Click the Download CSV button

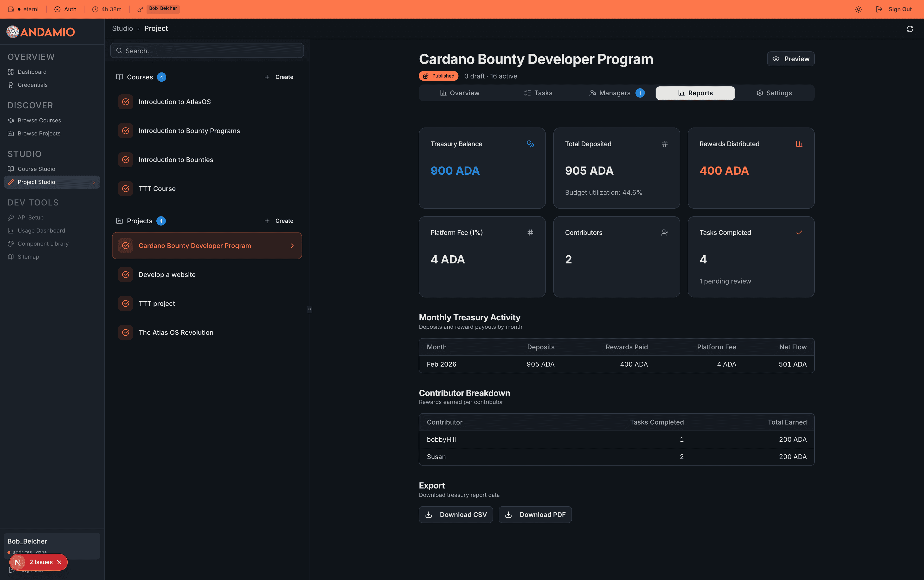pos(456,514)
